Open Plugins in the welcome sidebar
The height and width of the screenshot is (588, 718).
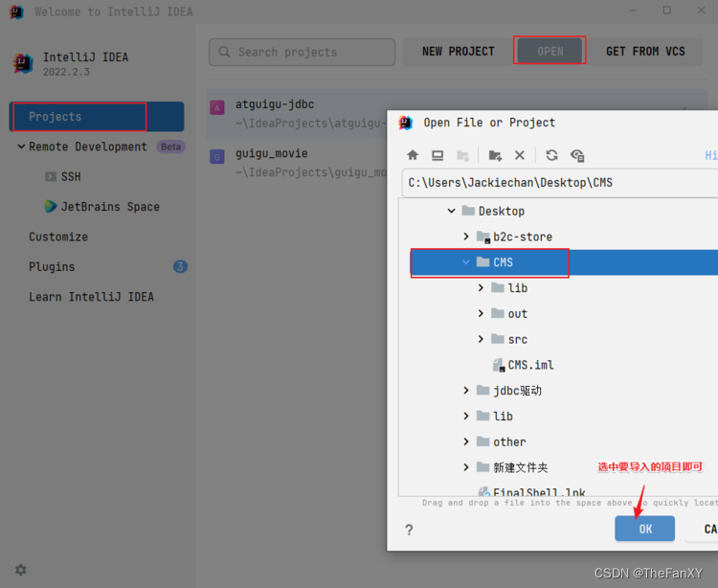(52, 266)
